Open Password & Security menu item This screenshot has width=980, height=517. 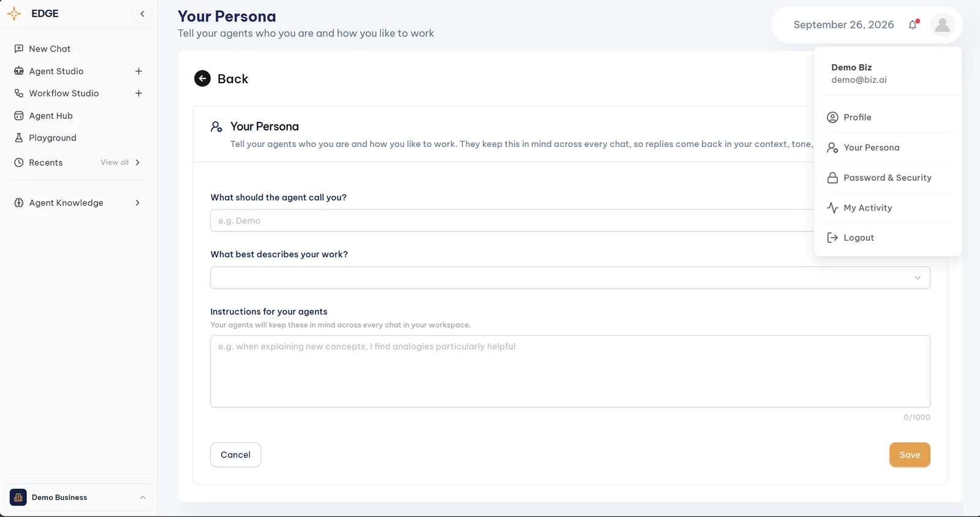[x=888, y=178]
